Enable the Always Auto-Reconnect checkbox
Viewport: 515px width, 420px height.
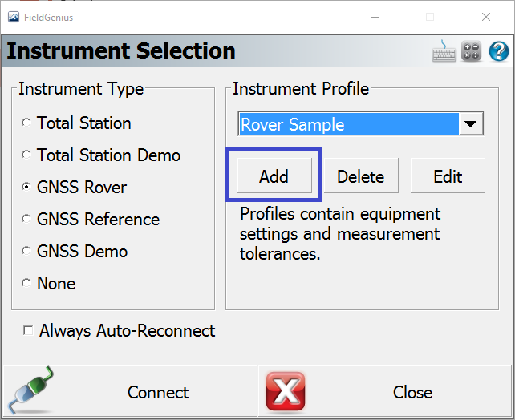(x=29, y=331)
